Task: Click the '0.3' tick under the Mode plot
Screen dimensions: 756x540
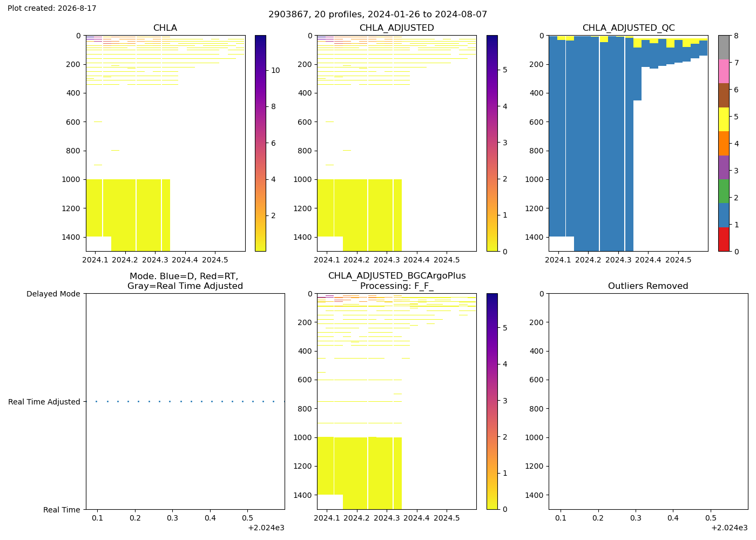Action: tap(172, 518)
